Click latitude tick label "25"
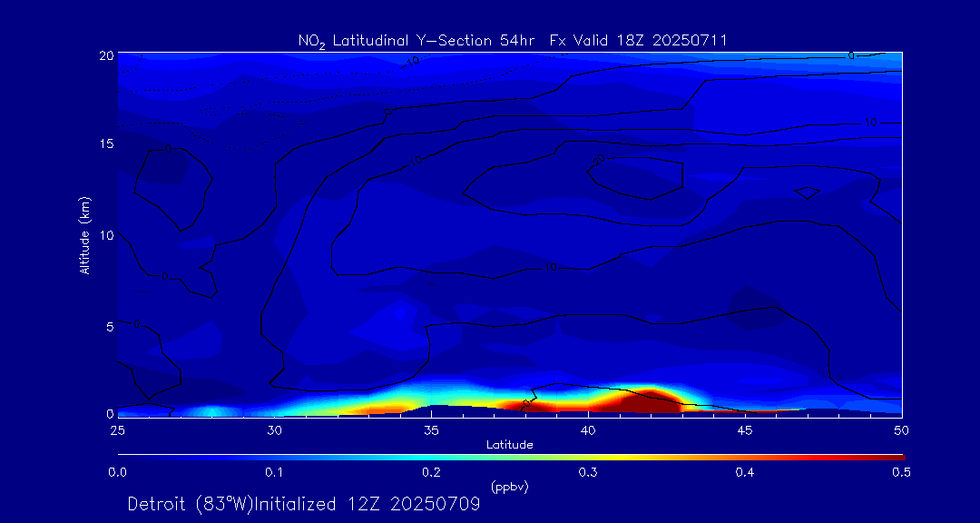 tap(116, 430)
